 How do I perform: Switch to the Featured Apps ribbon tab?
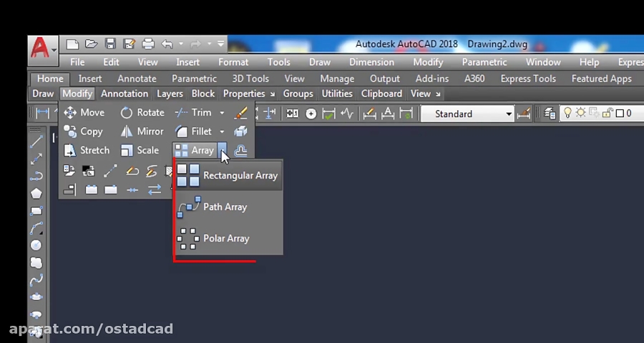(x=602, y=79)
